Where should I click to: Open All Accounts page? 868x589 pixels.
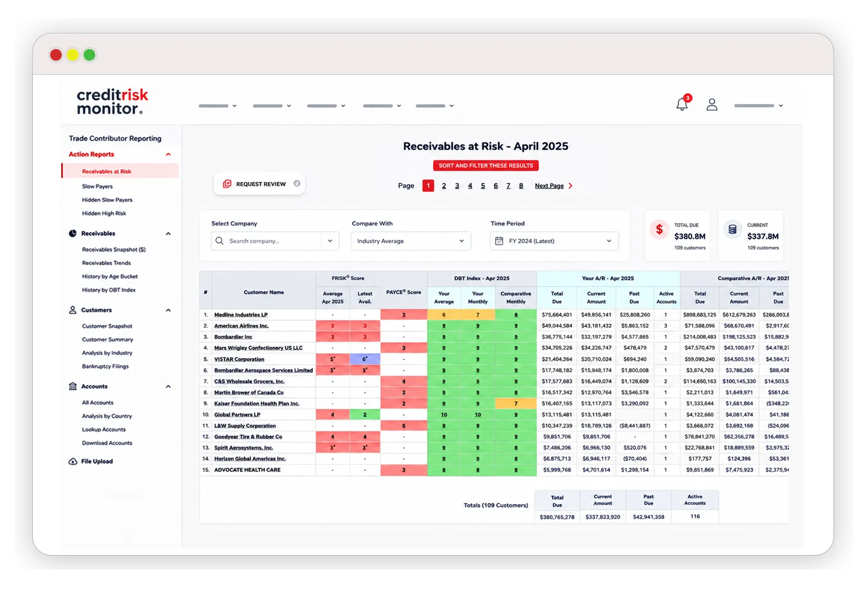coord(97,402)
